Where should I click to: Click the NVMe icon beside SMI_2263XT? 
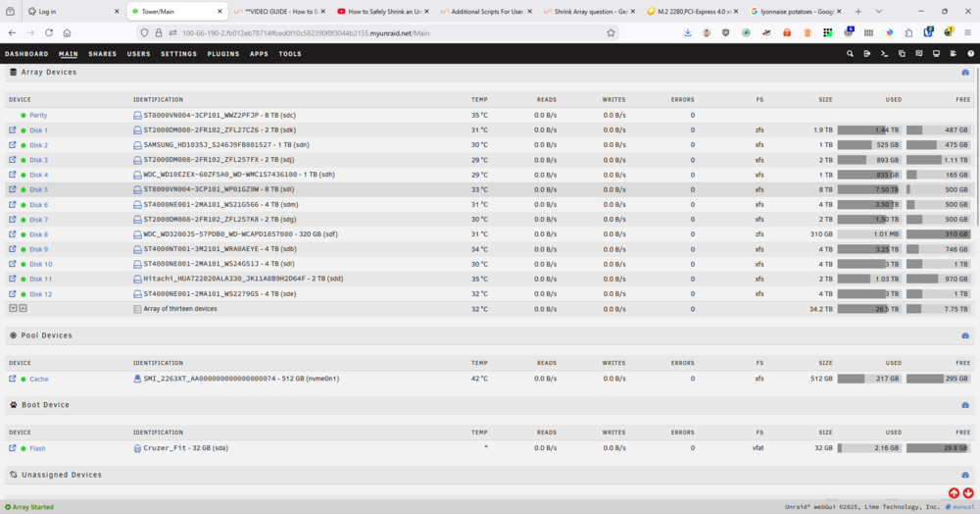click(137, 379)
